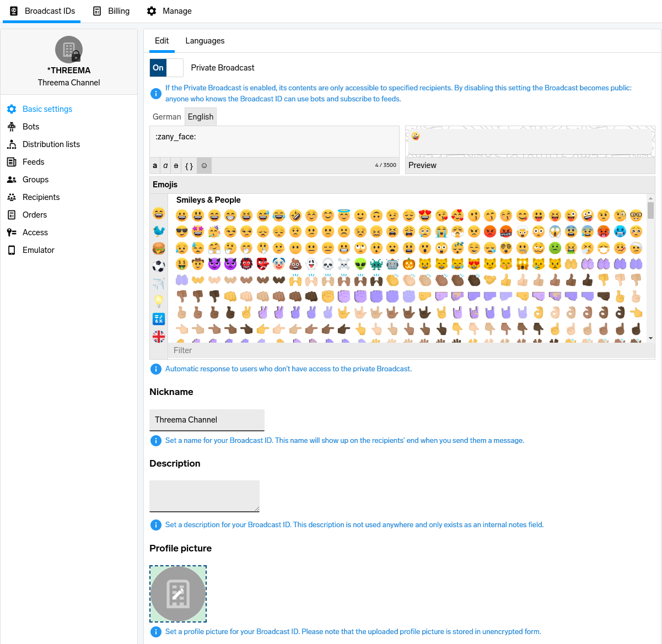This screenshot has width=662, height=644.
Task: Insert the cowboy hat face emoji
Action: (x=198, y=264)
